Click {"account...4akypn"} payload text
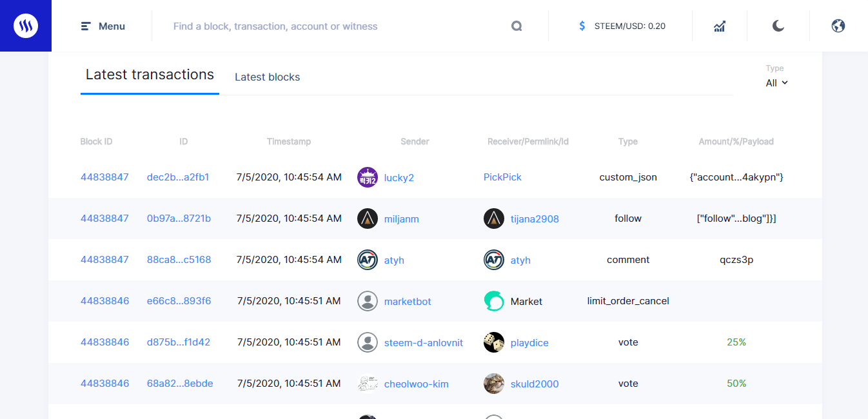 (736, 177)
